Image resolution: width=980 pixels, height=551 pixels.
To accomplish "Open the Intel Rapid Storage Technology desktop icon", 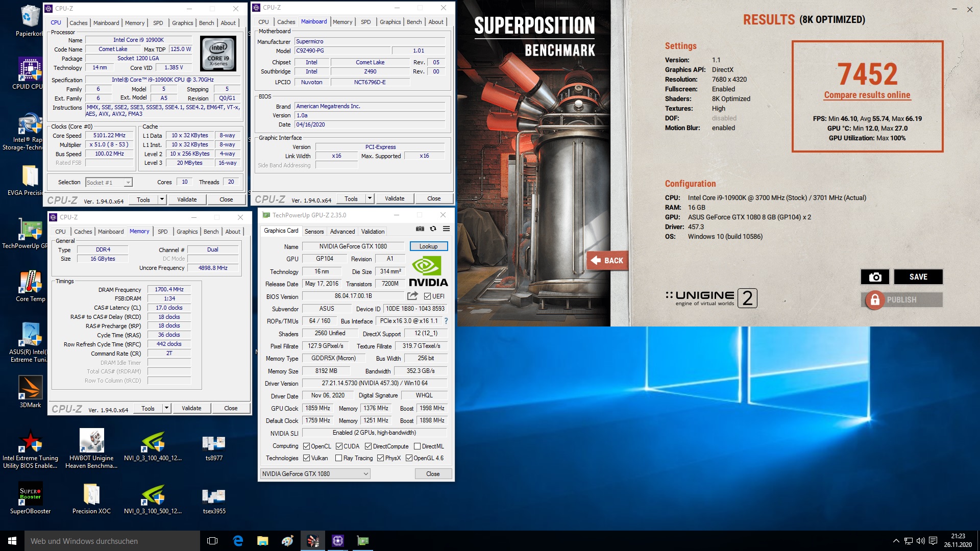I will point(30,131).
